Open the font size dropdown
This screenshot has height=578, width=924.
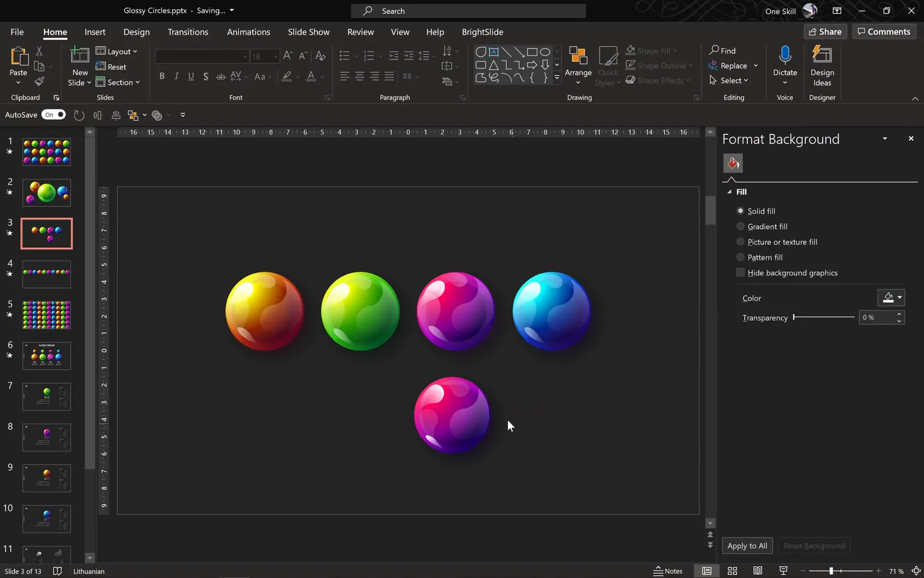tap(275, 56)
